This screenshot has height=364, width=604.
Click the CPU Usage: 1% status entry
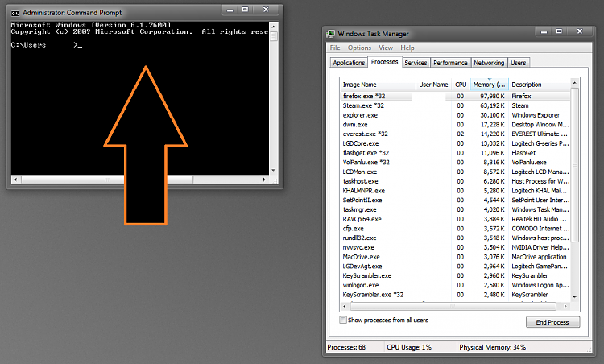(409, 347)
